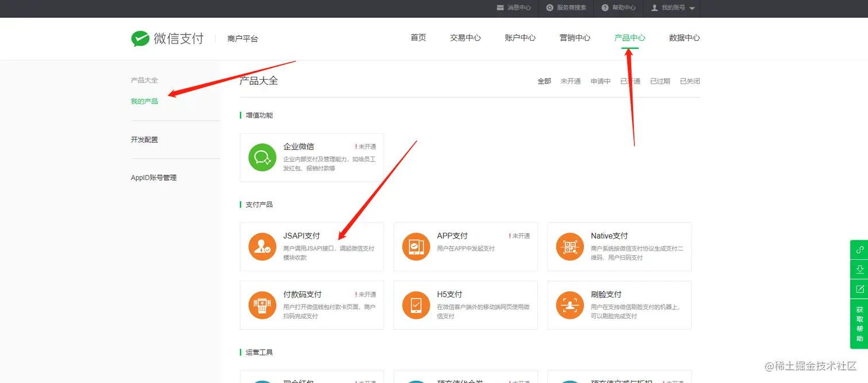Open the 账户中心 navigation tab
The width and height of the screenshot is (868, 383).
520,38
